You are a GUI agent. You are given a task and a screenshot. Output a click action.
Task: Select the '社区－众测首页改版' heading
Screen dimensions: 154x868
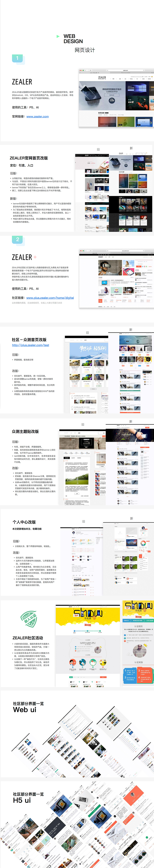[29, 340]
